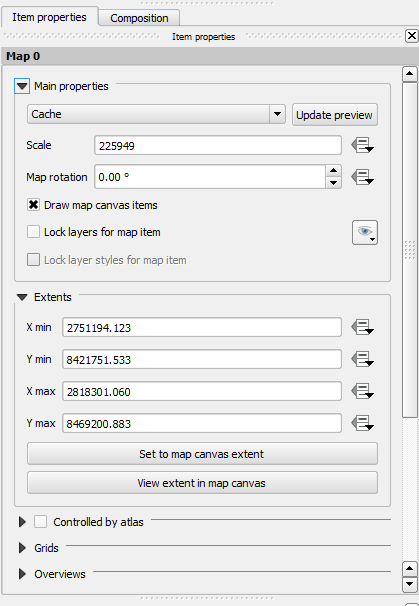Switch to the Composition tab
The width and height of the screenshot is (419, 606).
coord(139,18)
